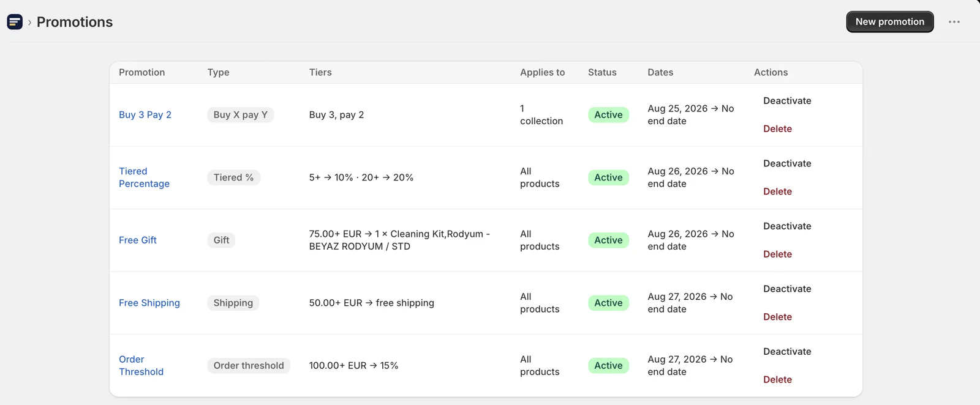Image resolution: width=980 pixels, height=405 pixels.
Task: Click the Dates column header
Action: click(x=660, y=72)
